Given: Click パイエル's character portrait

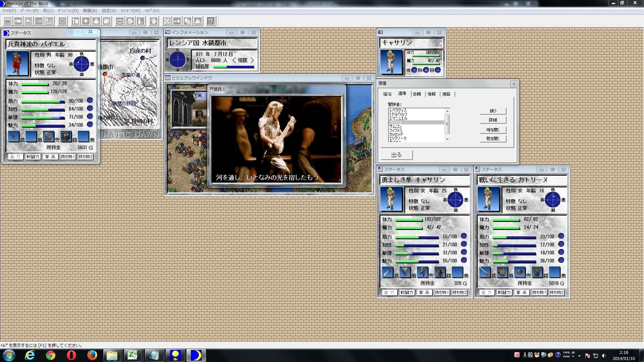Looking at the screenshot, I should tap(17, 63).
